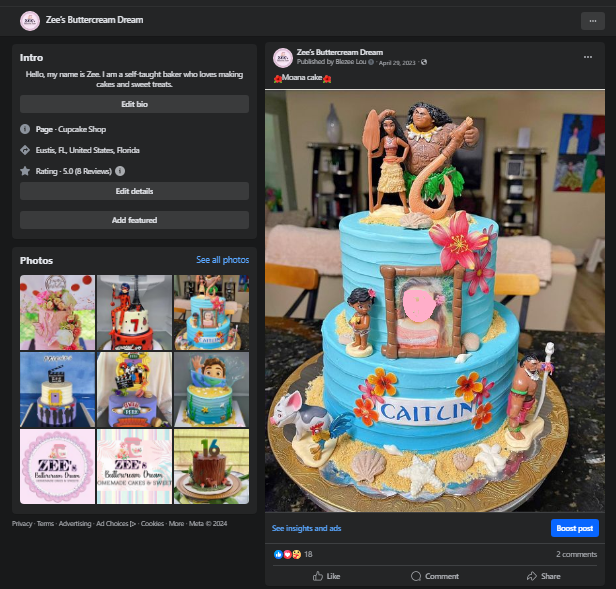
Task: Click the star rating icon
Action: click(25, 171)
